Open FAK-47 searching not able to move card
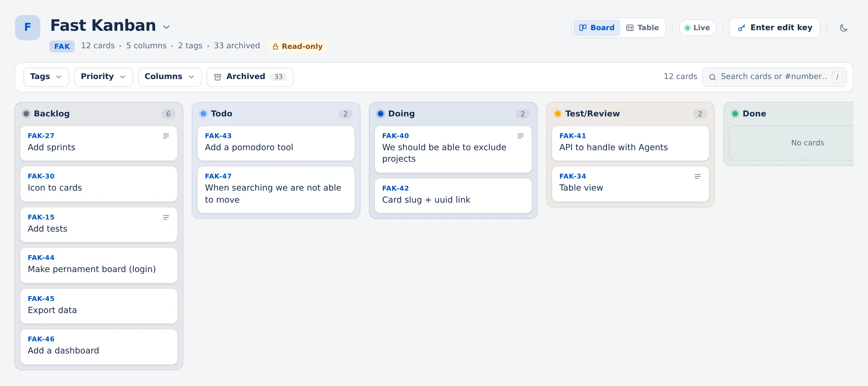 tap(276, 189)
